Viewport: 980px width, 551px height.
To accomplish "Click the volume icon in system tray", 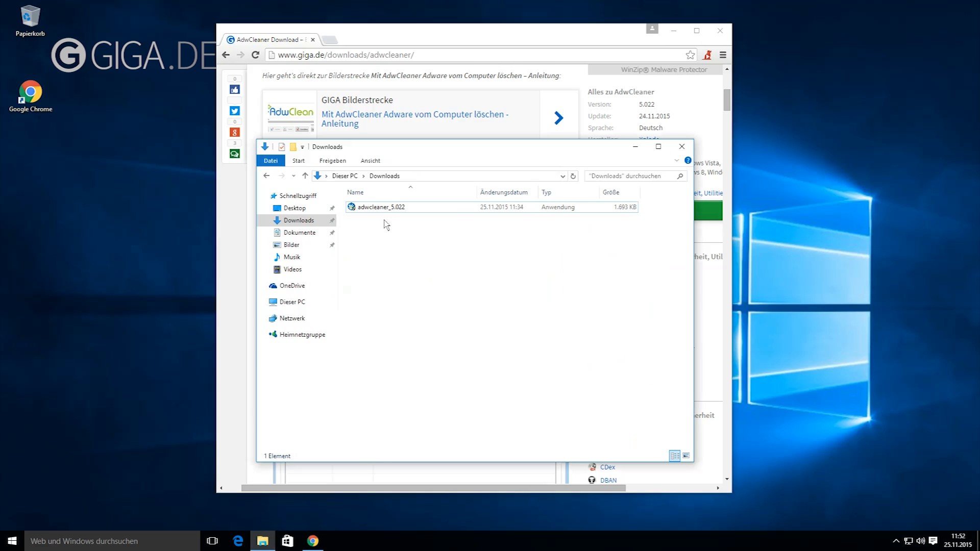I will click(x=921, y=541).
